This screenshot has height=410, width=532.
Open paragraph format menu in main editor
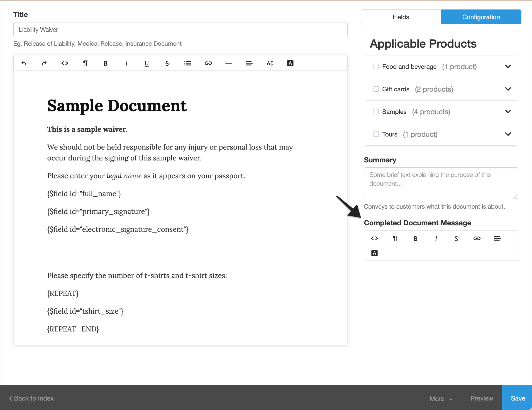click(85, 63)
